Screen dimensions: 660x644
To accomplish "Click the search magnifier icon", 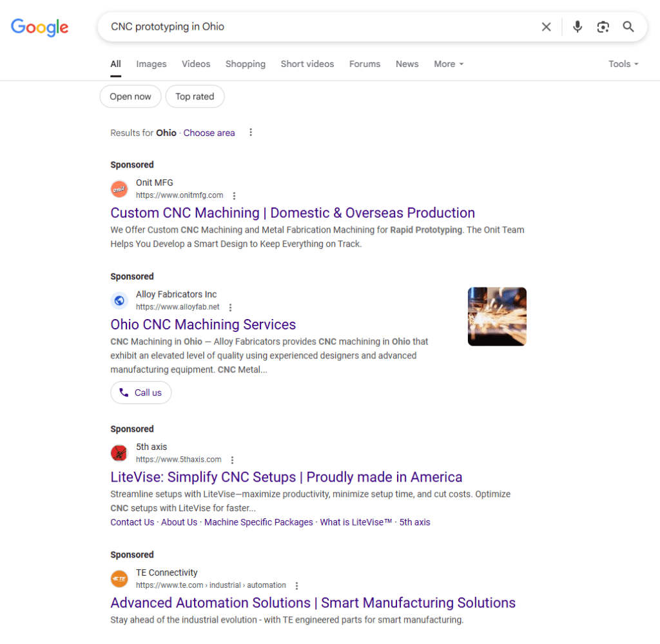I will tap(628, 27).
